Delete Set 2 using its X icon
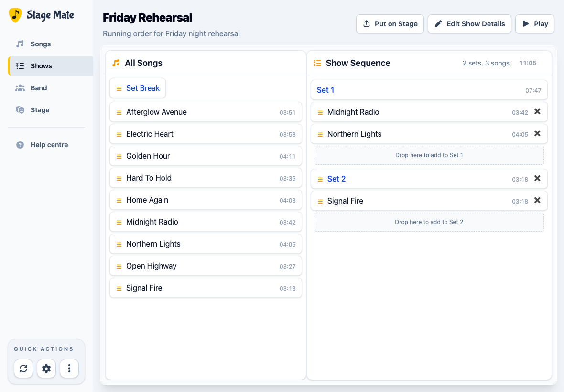564x392 pixels. point(537,178)
